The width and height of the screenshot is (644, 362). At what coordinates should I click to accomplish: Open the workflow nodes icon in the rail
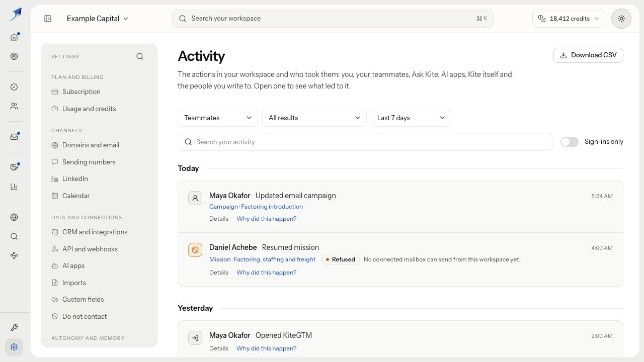click(14, 255)
